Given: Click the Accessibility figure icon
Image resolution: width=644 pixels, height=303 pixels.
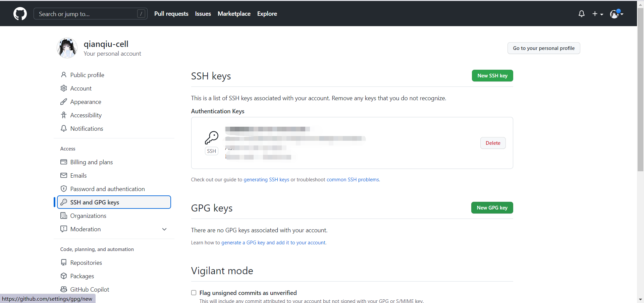Looking at the screenshot, I should pos(64,115).
